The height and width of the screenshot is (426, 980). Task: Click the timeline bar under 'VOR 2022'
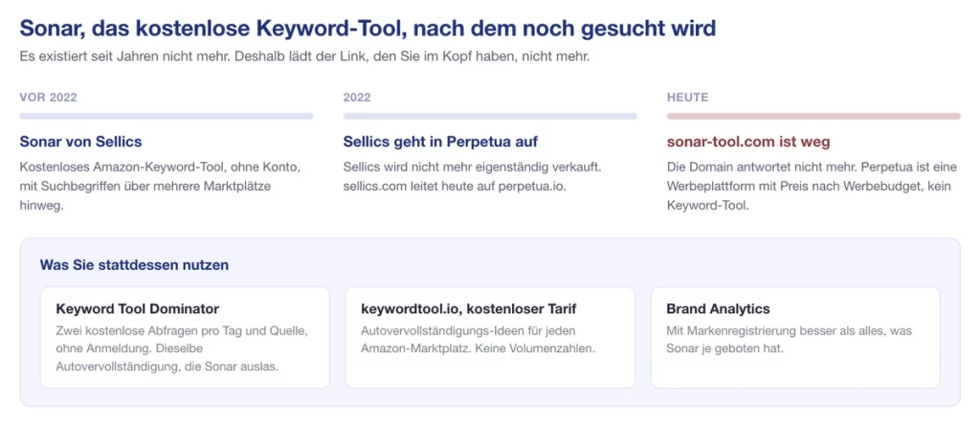coord(167,117)
